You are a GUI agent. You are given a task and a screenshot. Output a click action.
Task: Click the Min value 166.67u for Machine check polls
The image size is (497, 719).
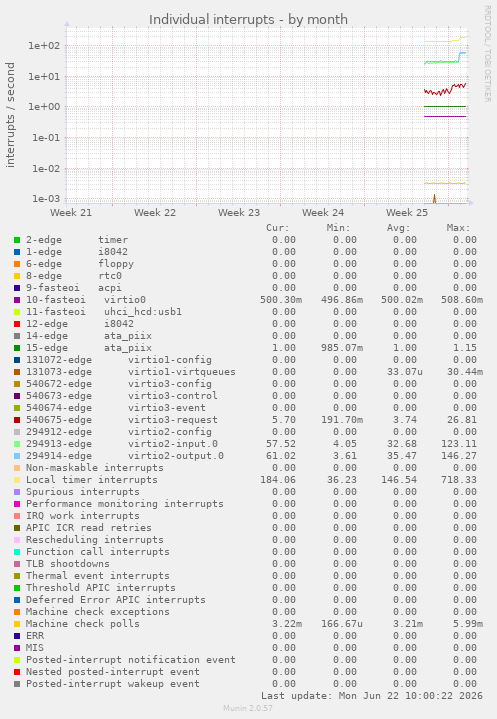(342, 624)
